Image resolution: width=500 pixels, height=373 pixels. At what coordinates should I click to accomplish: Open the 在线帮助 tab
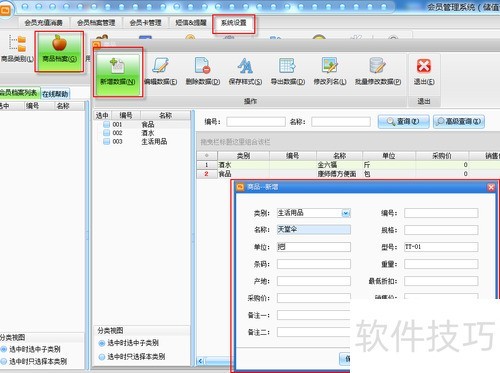pyautogui.click(x=55, y=94)
